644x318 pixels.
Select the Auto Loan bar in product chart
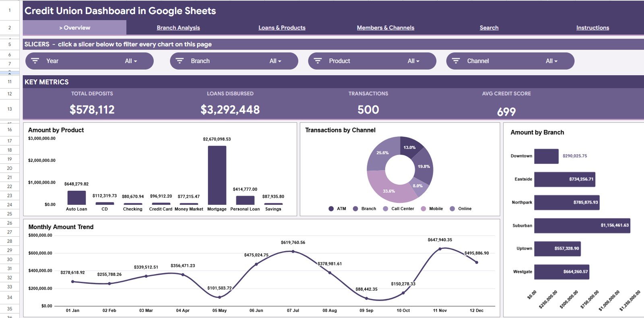pyautogui.click(x=76, y=198)
